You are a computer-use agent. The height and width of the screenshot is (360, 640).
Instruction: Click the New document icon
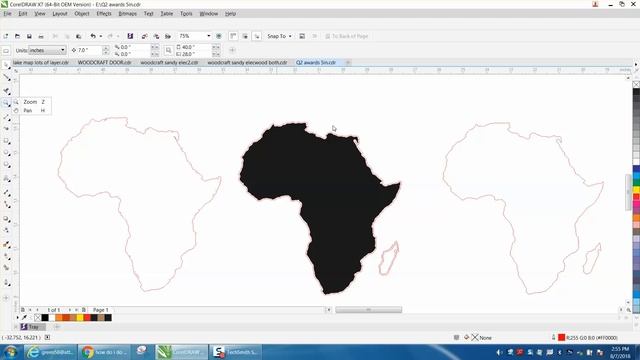point(6,36)
